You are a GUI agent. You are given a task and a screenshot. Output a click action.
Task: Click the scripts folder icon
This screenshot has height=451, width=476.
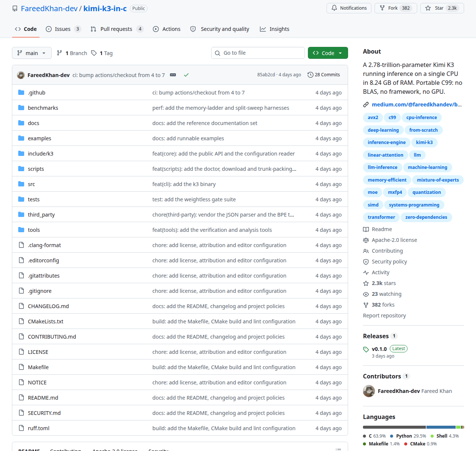(x=21, y=169)
